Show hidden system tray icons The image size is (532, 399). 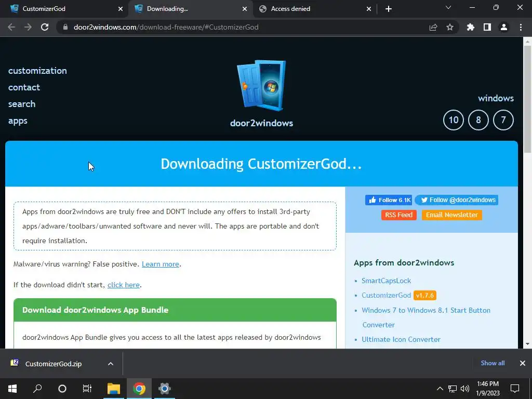[440, 389]
